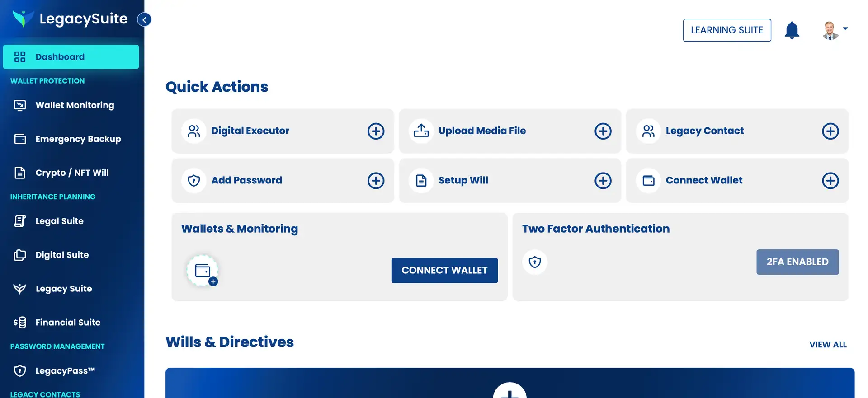Image resolution: width=868 pixels, height=398 pixels.
Task: Collapse the sidebar with the chevron button
Action: (144, 19)
